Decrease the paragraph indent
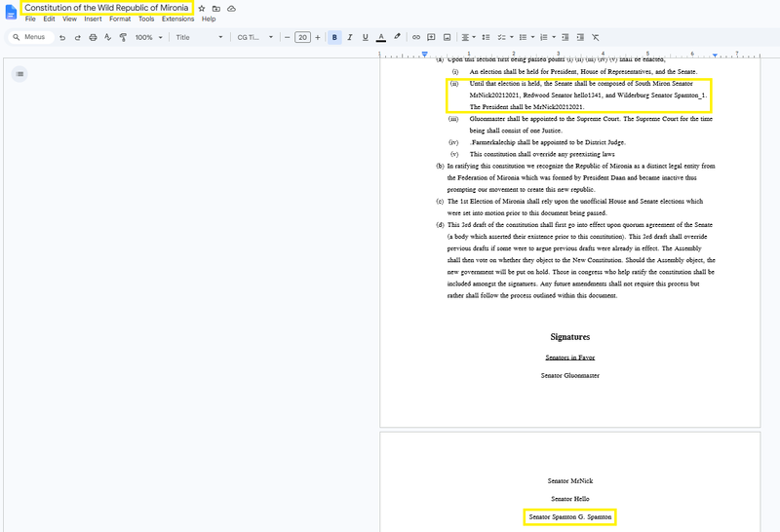The height and width of the screenshot is (532, 780). 565,37
